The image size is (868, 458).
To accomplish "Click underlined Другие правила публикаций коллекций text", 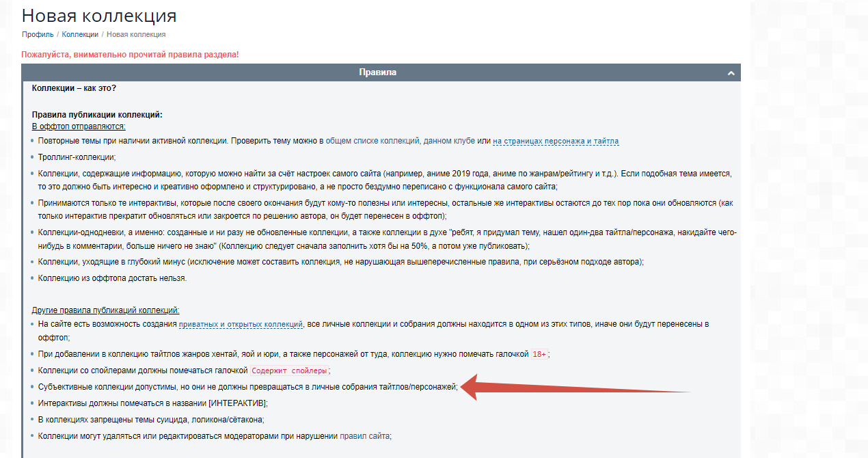I will click(105, 310).
